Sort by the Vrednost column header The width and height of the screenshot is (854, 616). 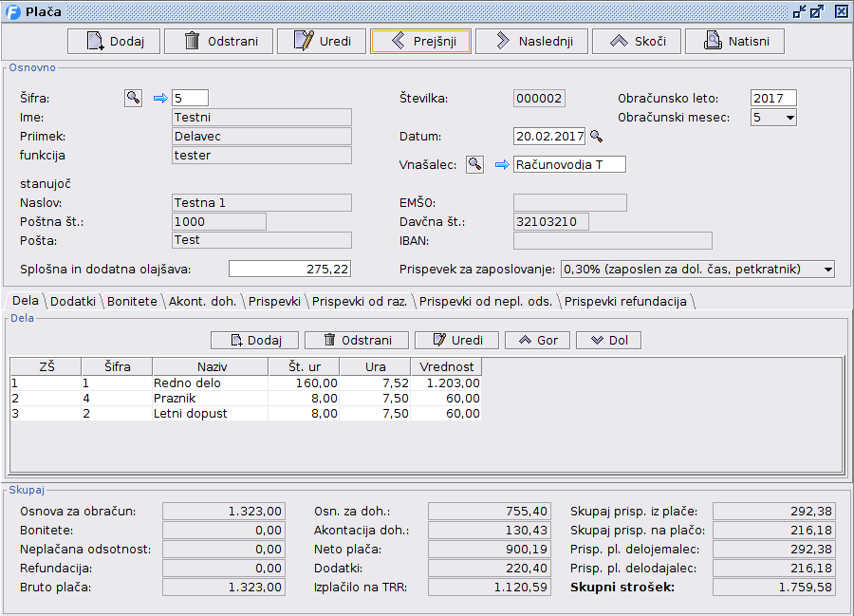point(445,366)
